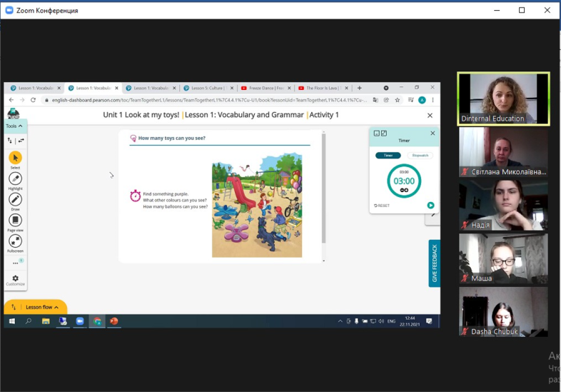Start the timer with the play button

coord(430,206)
